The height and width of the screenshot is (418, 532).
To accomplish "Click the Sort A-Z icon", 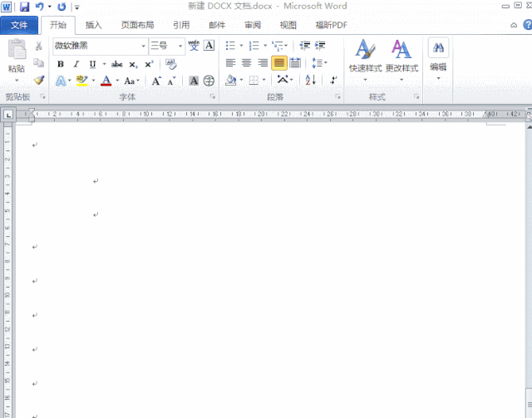I will coord(310,80).
